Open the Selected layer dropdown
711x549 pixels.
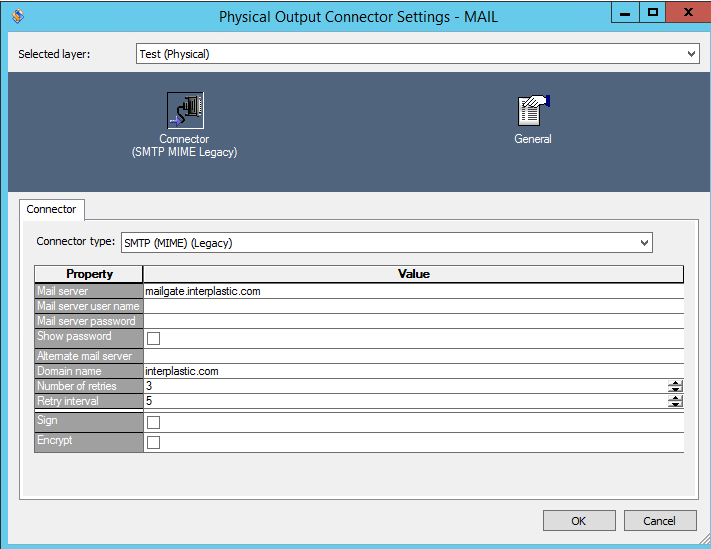point(418,54)
